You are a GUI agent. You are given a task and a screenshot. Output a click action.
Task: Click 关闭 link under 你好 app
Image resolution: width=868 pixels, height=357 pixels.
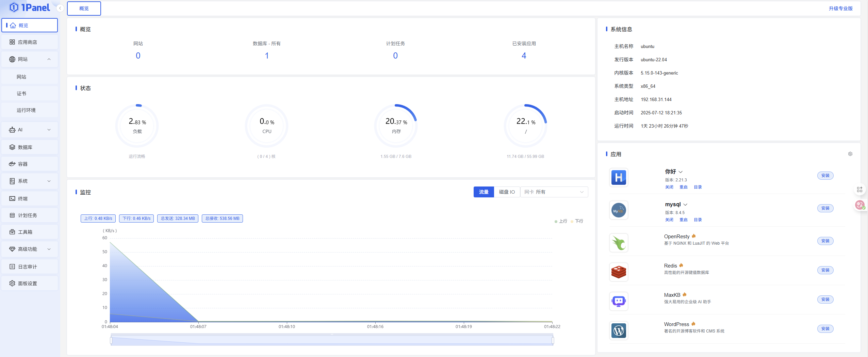pos(669,188)
